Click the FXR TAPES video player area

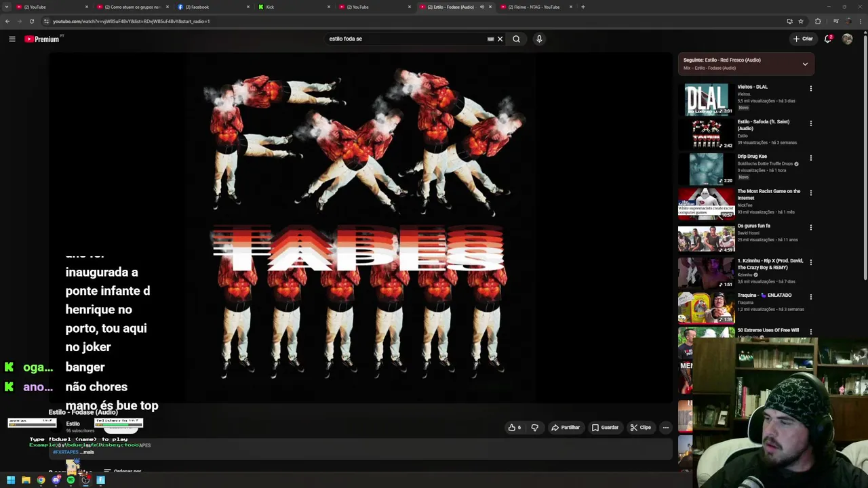click(360, 227)
